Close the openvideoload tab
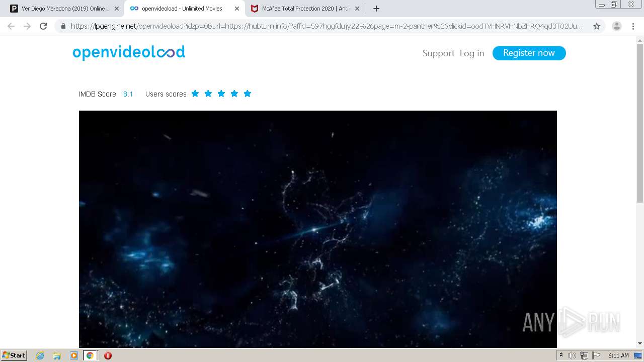644x362 pixels. point(237,9)
